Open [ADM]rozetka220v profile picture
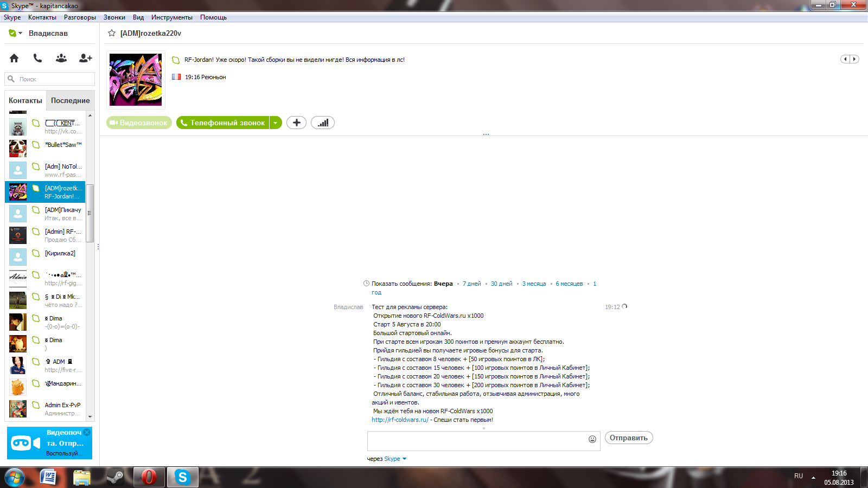Image resolution: width=868 pixels, height=488 pixels. (x=136, y=80)
